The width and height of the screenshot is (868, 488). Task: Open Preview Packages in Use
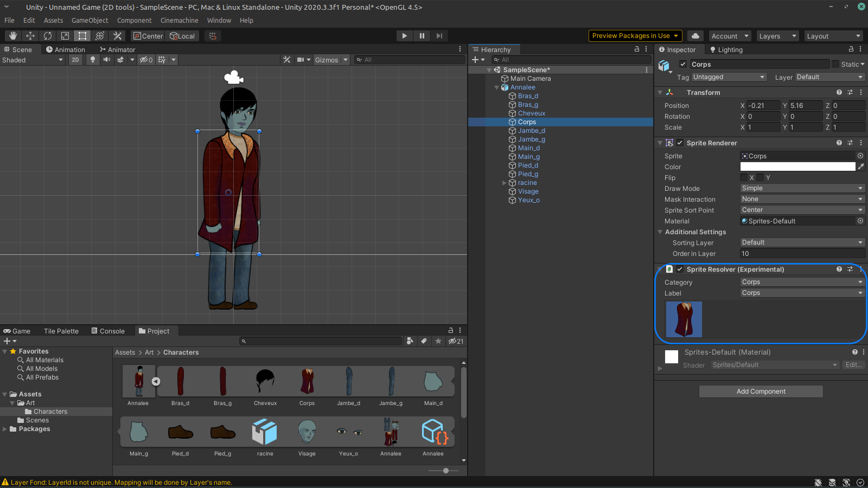[x=635, y=36]
